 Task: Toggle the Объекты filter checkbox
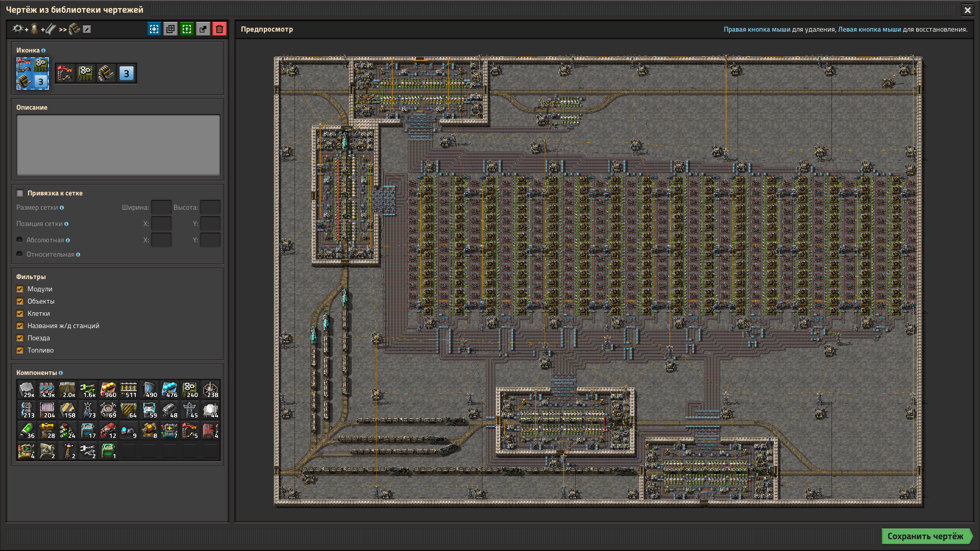click(x=20, y=302)
